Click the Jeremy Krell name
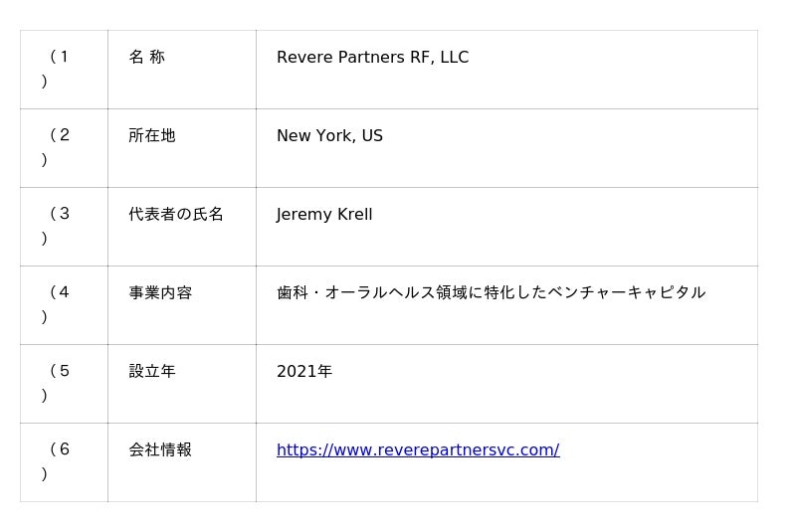Screen dimensions: 796x532 pyautogui.click(x=324, y=214)
